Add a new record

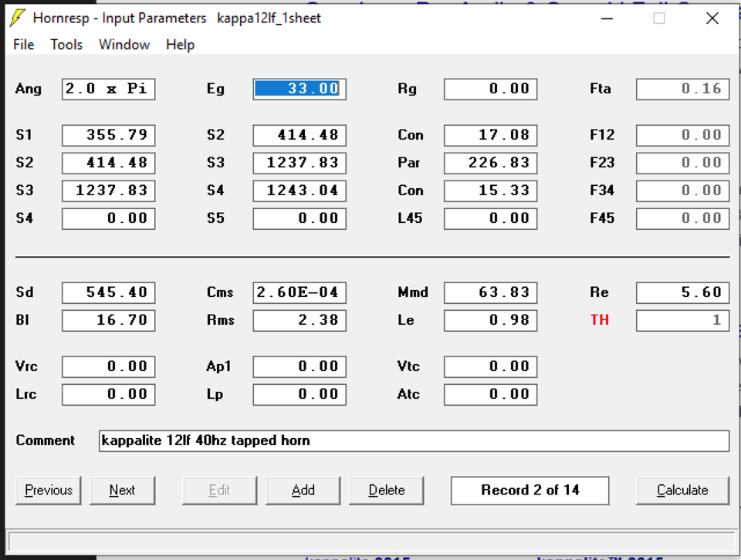point(303,491)
